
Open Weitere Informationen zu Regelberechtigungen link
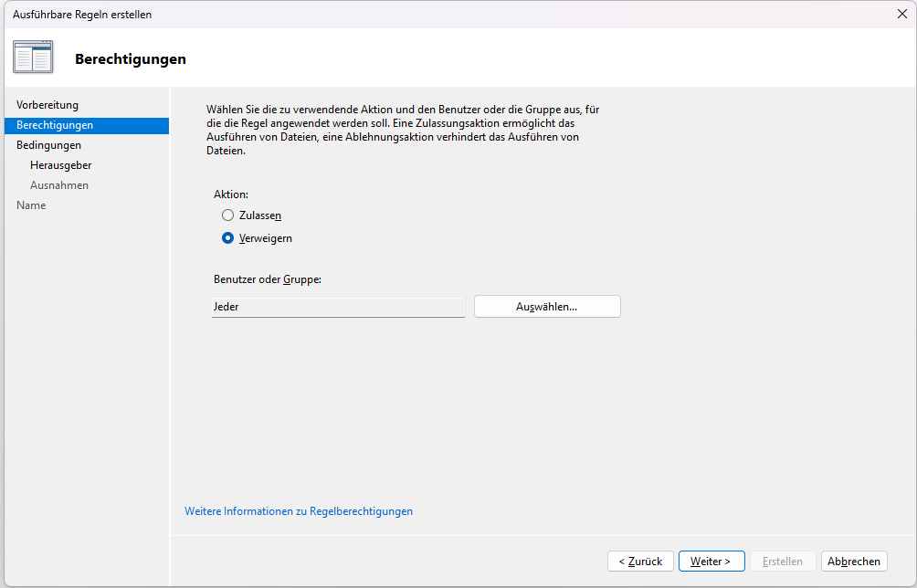click(299, 511)
